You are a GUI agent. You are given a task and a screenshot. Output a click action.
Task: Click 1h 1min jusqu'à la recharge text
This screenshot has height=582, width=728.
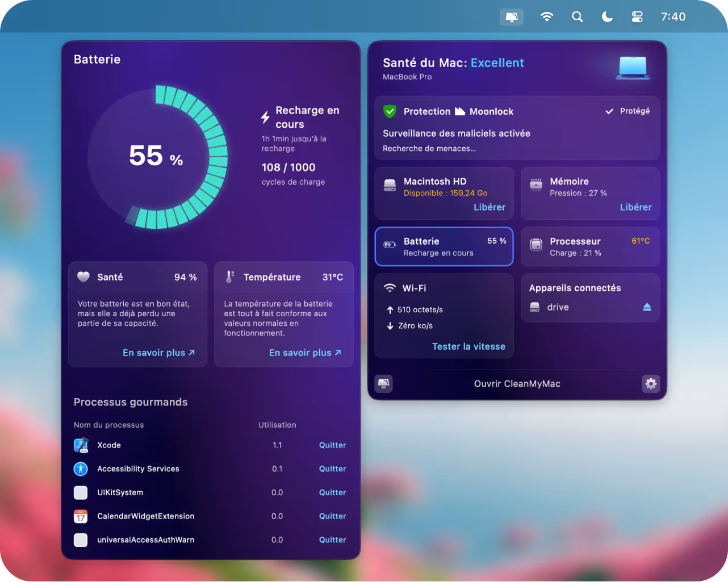pyautogui.click(x=294, y=144)
